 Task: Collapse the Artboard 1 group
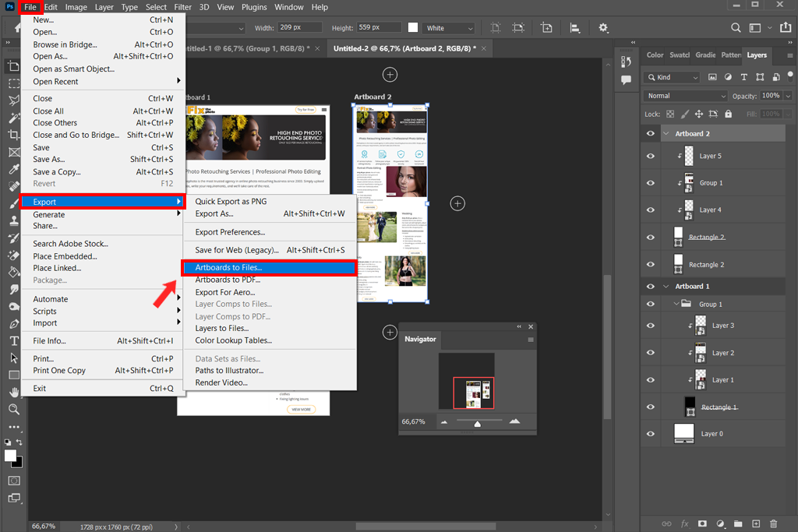tap(666, 287)
